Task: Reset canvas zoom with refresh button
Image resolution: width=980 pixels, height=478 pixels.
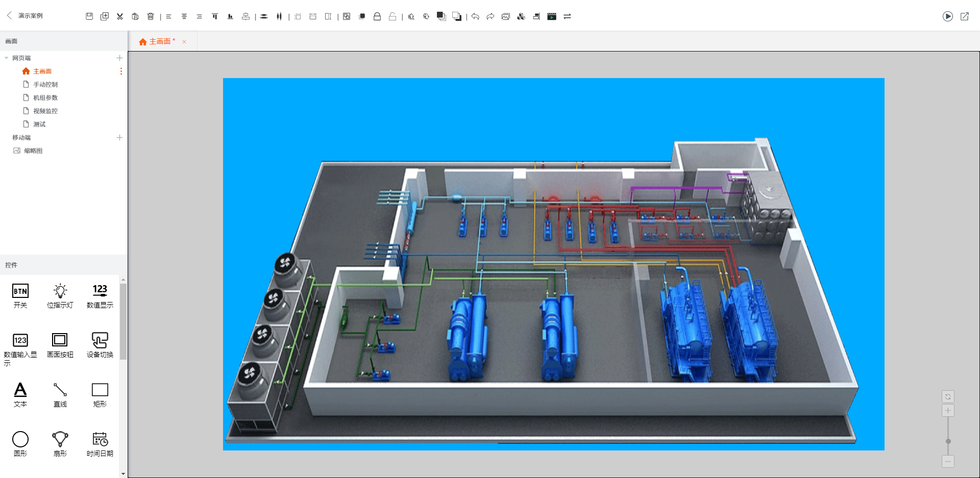Action: tap(948, 397)
